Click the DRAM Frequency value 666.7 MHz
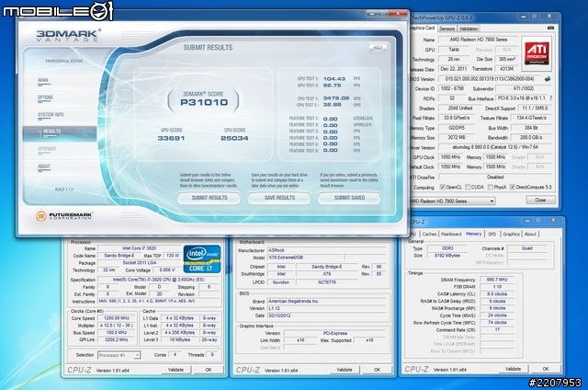Image resolution: width=588 pixels, height=390 pixels. click(x=497, y=280)
